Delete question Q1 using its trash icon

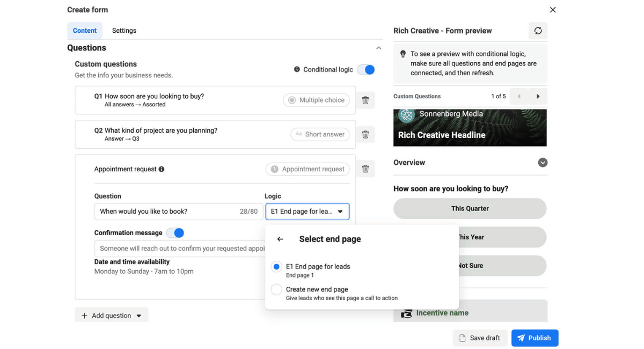coord(365,100)
